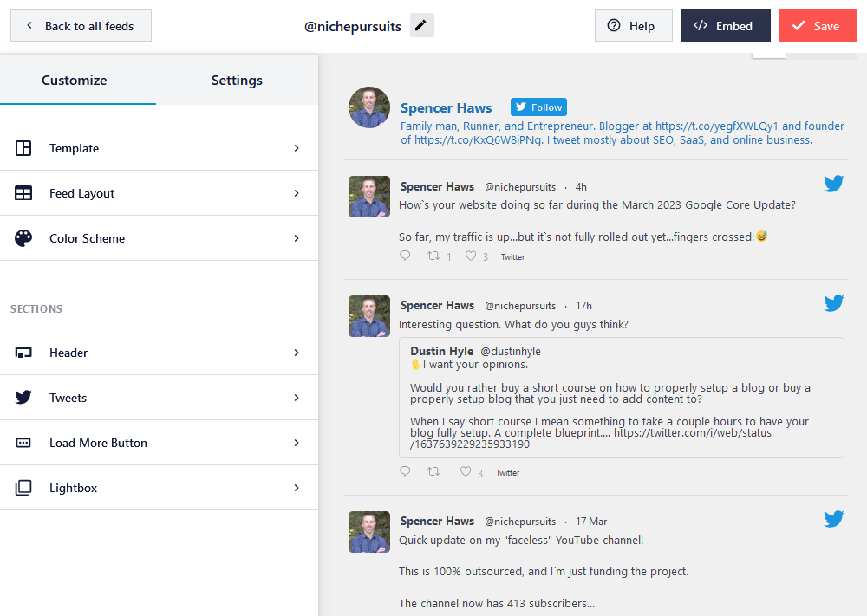
Task: Click the Color Scheme palette icon
Action: [23, 238]
